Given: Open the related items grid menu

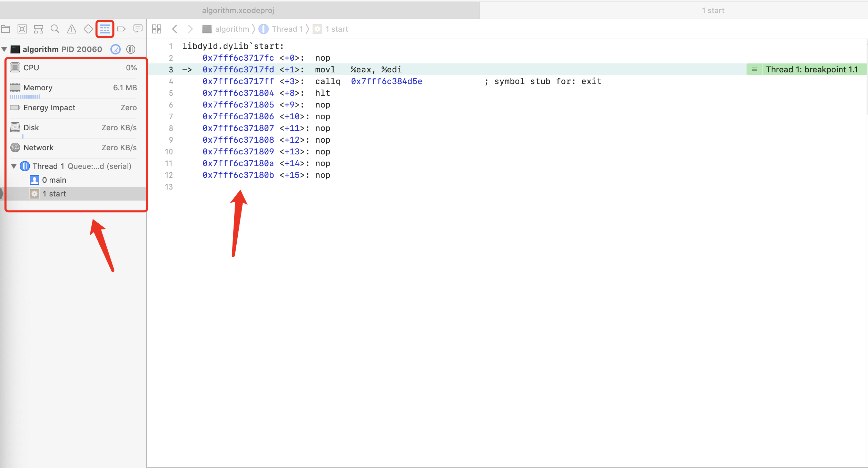Looking at the screenshot, I should (157, 29).
